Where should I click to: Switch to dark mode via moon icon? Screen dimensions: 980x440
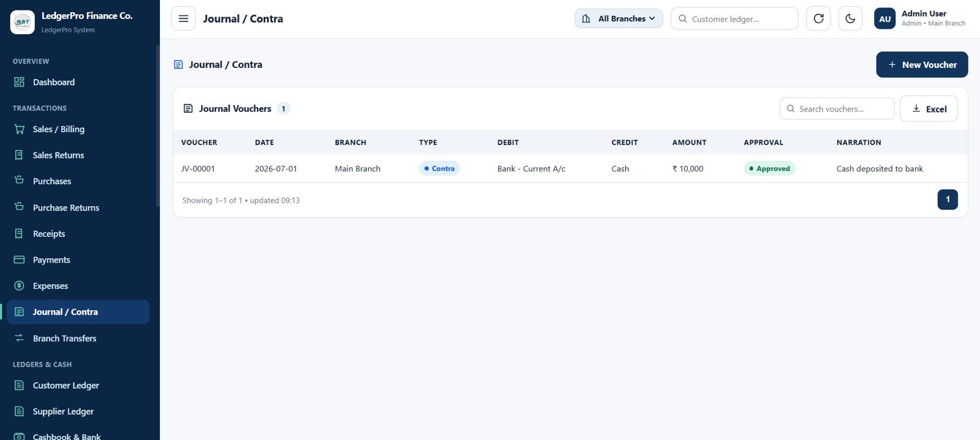(850, 18)
